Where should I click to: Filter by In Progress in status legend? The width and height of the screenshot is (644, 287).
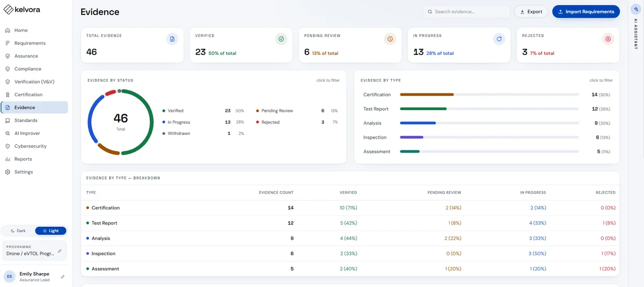(x=203, y=122)
